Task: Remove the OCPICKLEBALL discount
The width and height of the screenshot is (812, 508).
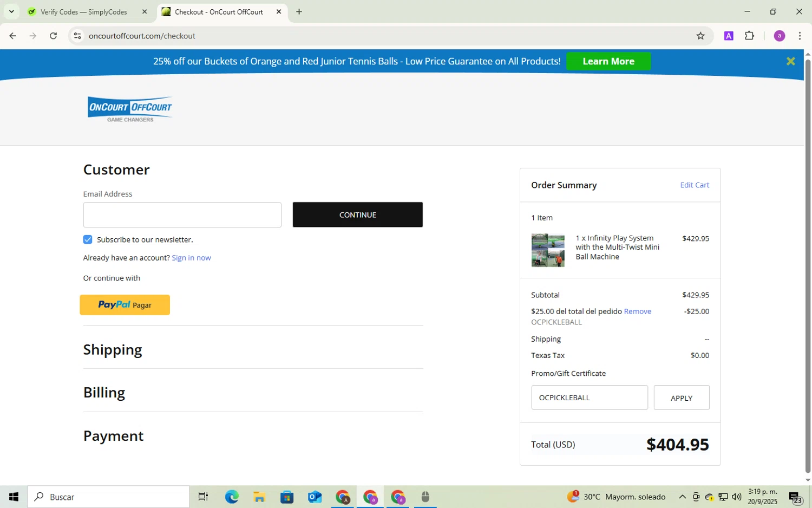Action: pyautogui.click(x=637, y=311)
